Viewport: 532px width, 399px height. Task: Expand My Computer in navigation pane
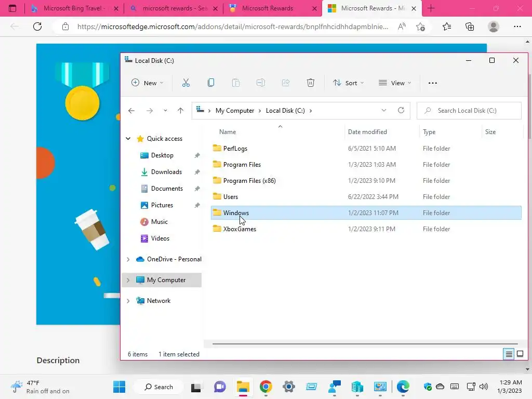pos(128,280)
